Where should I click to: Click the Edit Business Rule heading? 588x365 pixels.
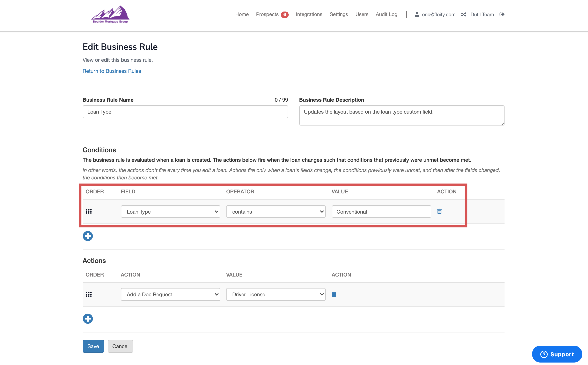click(x=120, y=47)
